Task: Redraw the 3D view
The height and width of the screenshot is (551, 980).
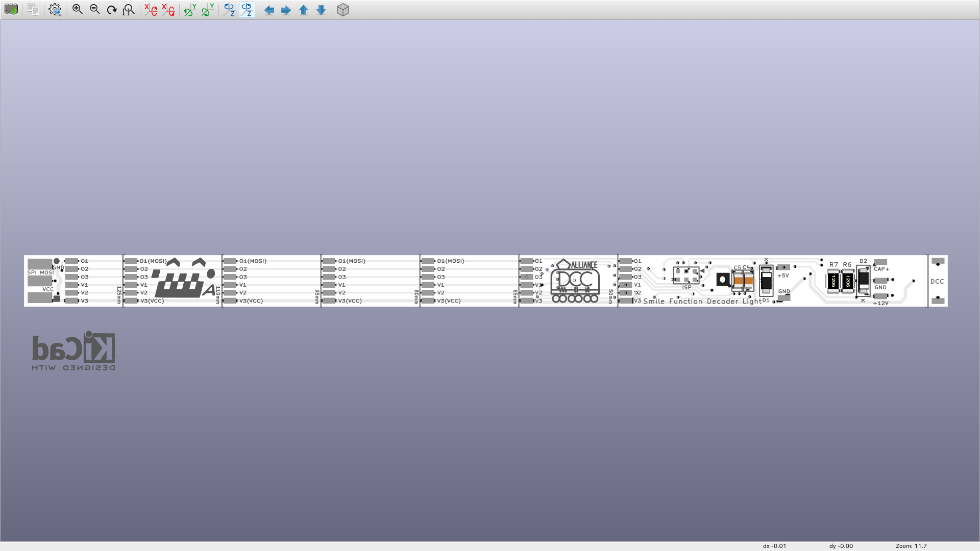Action: click(x=112, y=10)
